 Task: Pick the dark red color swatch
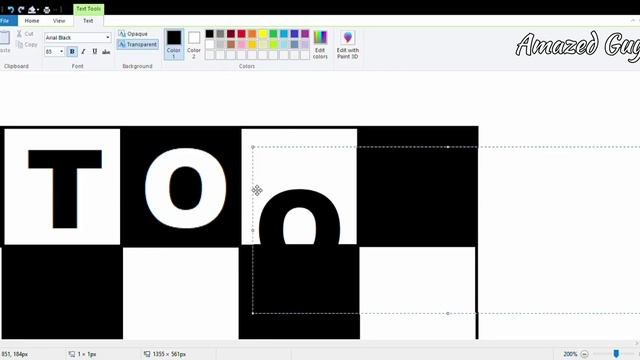click(x=231, y=34)
